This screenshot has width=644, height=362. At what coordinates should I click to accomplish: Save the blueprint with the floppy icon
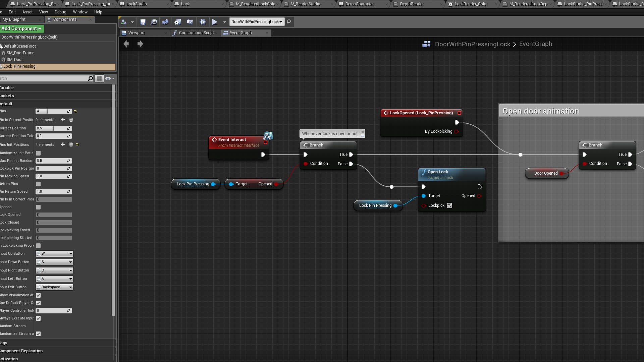click(143, 22)
